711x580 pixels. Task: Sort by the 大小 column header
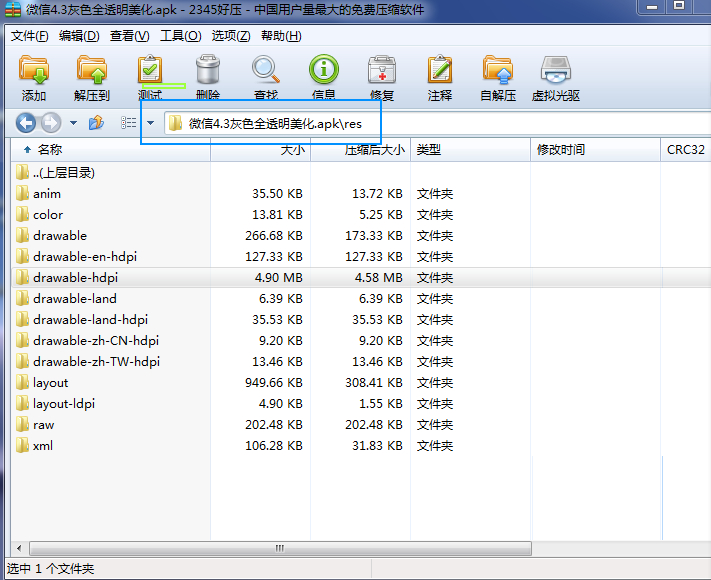tap(260, 150)
